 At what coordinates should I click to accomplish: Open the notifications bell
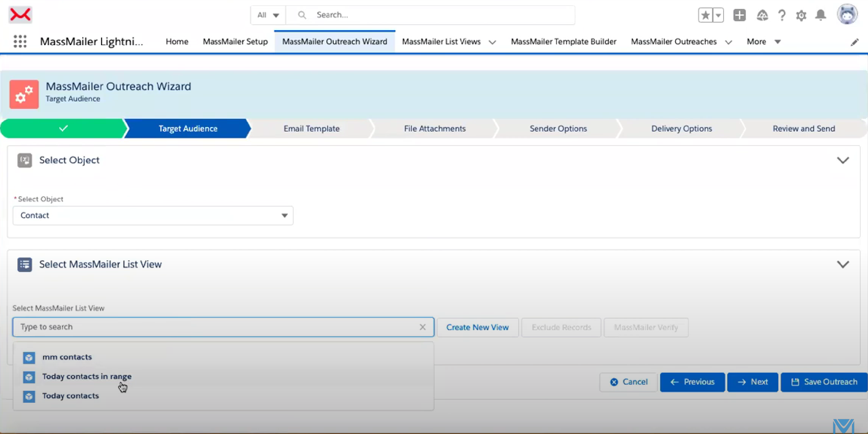tap(821, 15)
